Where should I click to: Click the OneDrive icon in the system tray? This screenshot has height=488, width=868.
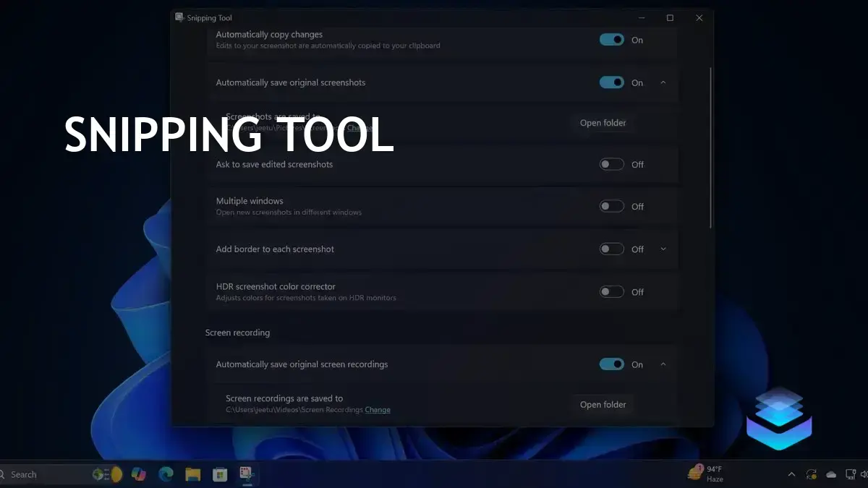[x=830, y=474]
